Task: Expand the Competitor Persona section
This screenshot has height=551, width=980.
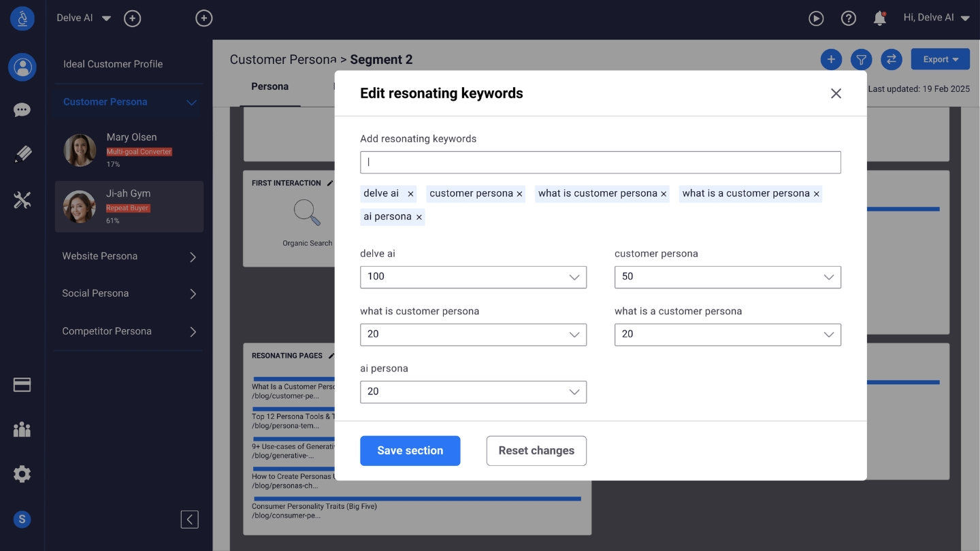Action: [x=129, y=331]
